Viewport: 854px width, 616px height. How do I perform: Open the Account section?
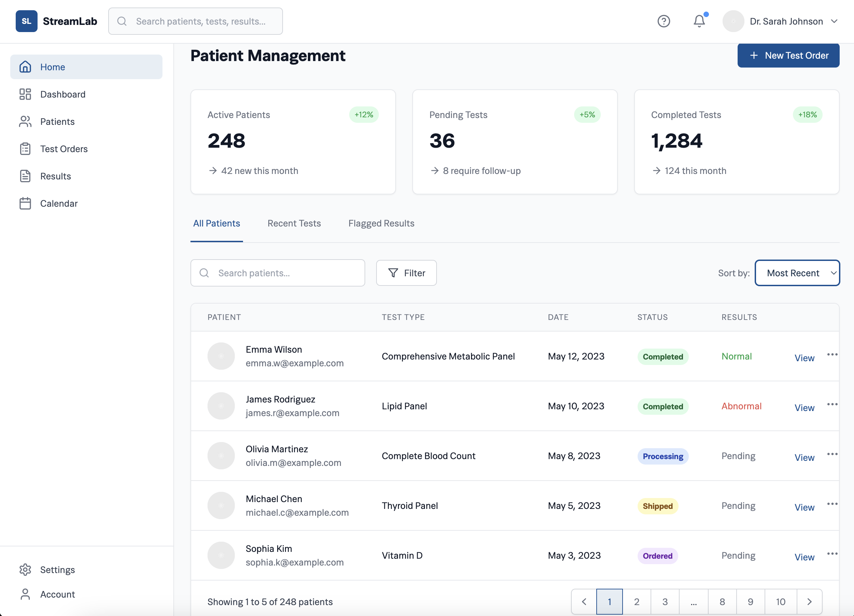(57, 594)
